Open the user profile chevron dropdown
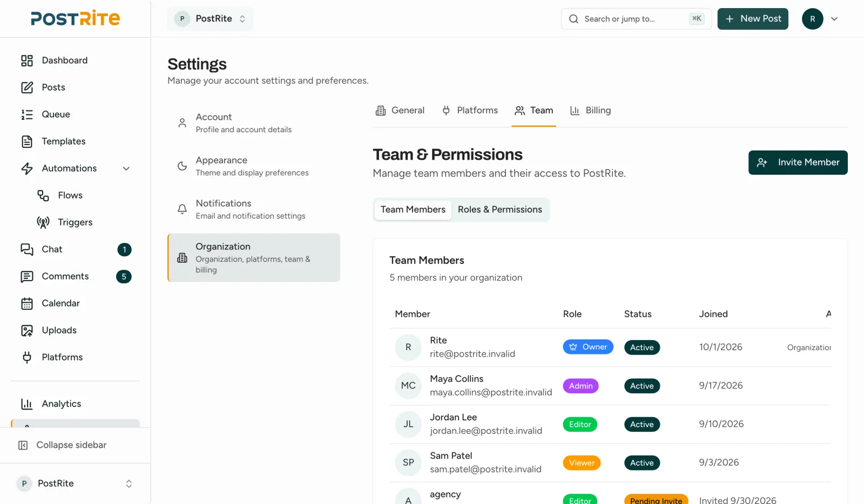This screenshot has height=504, width=864. tap(834, 19)
